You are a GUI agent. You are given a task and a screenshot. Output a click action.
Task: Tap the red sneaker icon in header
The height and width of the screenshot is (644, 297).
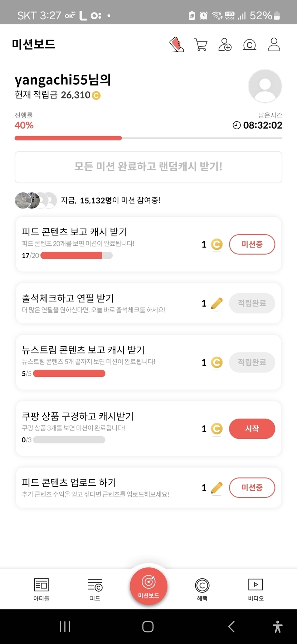click(176, 45)
